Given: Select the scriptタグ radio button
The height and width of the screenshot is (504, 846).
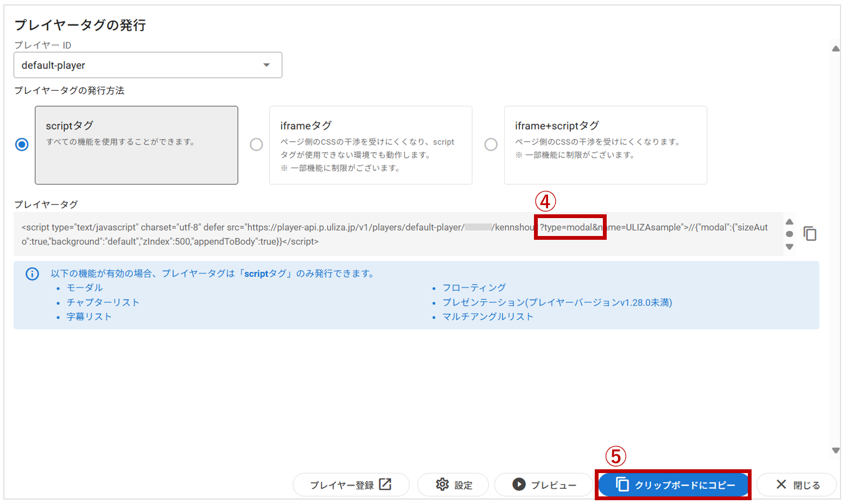Looking at the screenshot, I should pos(22,145).
